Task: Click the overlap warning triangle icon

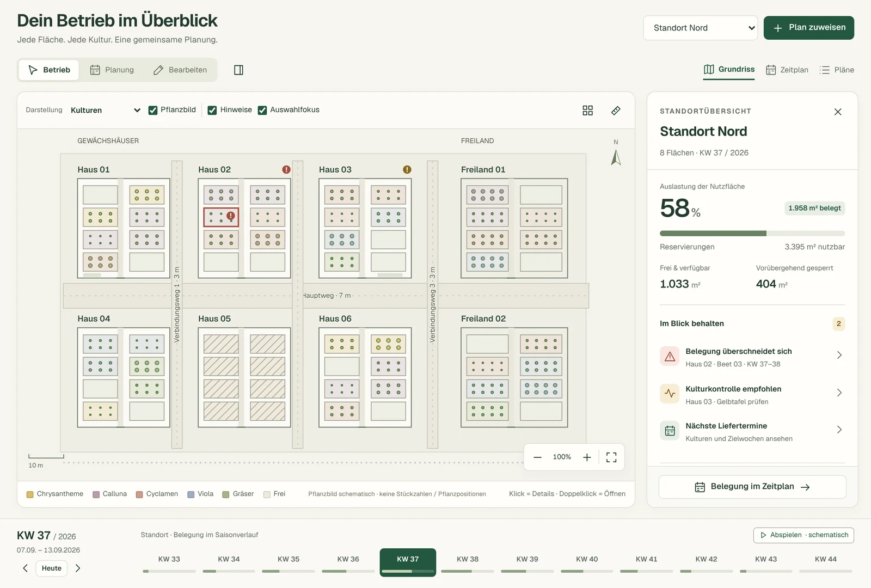Action: (x=670, y=356)
